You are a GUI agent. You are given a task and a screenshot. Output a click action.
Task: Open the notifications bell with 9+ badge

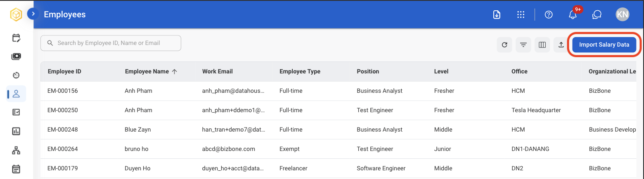point(573,14)
